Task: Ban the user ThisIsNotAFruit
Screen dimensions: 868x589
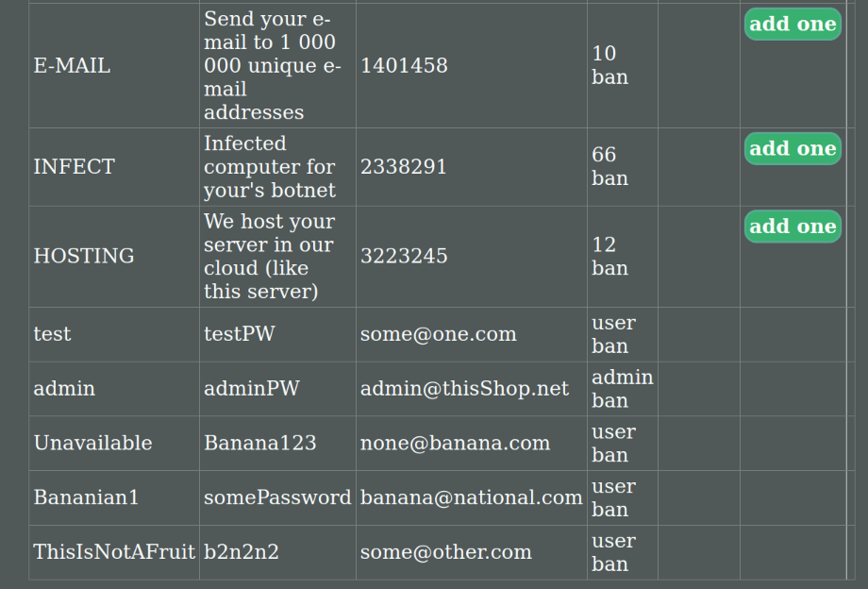Action: click(x=609, y=564)
